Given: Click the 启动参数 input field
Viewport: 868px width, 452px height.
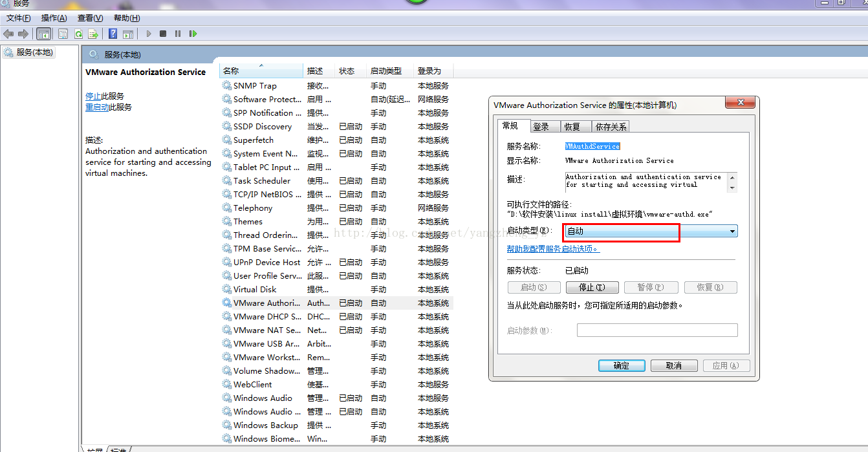Looking at the screenshot, I should click(657, 330).
